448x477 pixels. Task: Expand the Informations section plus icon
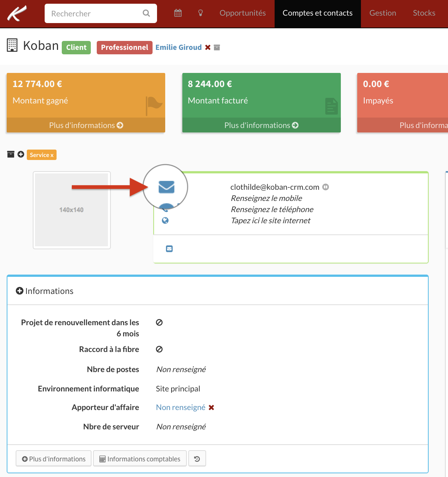[x=20, y=291]
